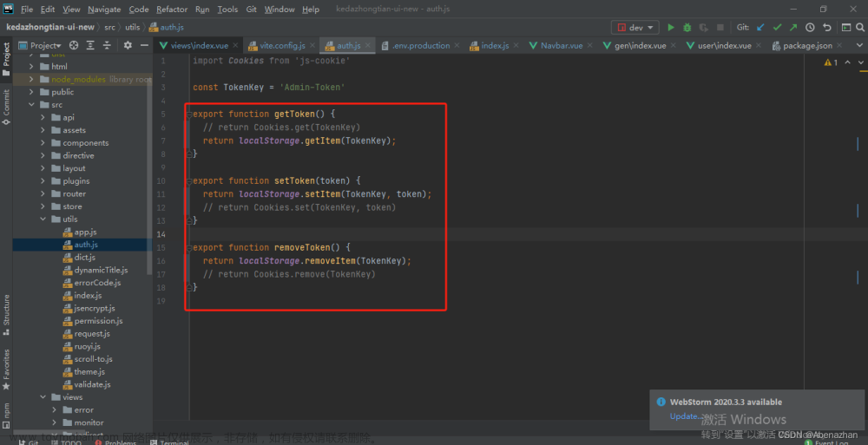This screenshot has width=868, height=445.
Task: Open the Terminal tool window
Action: pos(170,442)
